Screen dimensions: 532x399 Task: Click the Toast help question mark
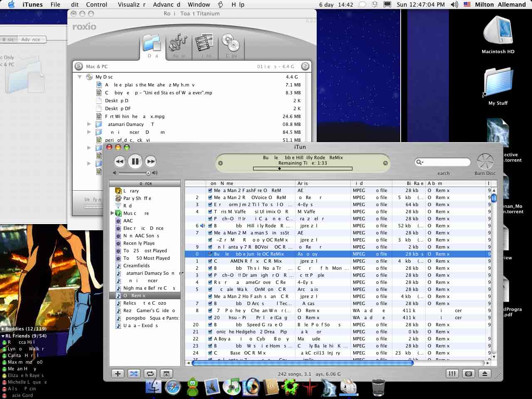coord(305,66)
